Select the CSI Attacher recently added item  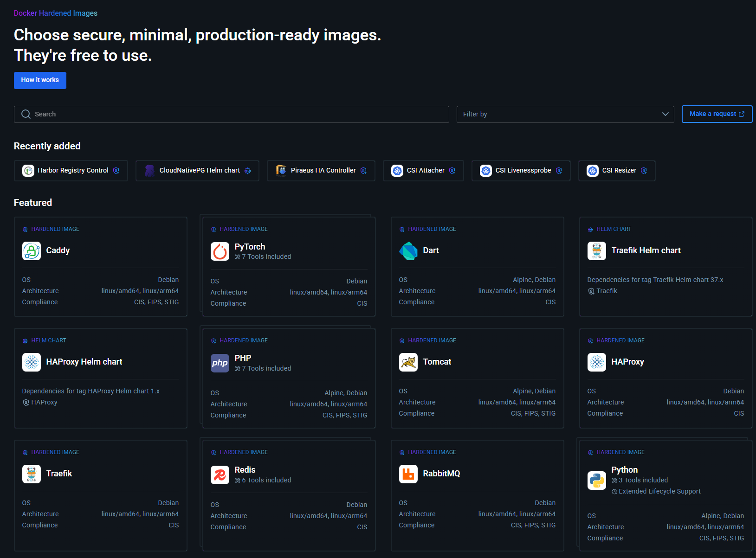423,171
